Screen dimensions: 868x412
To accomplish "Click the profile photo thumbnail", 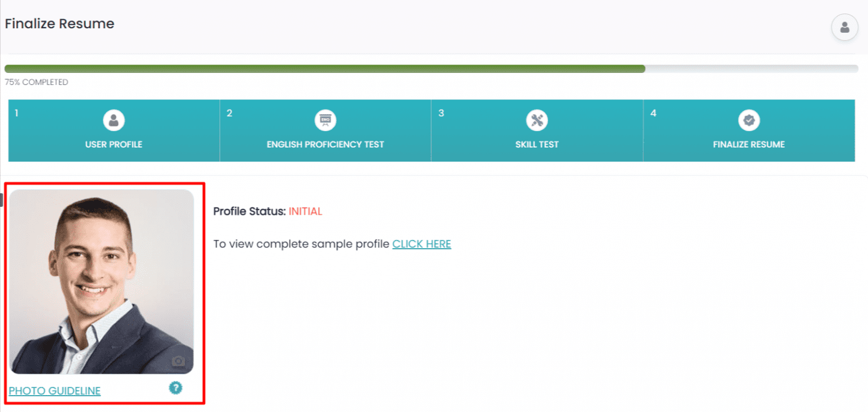I will [x=102, y=280].
